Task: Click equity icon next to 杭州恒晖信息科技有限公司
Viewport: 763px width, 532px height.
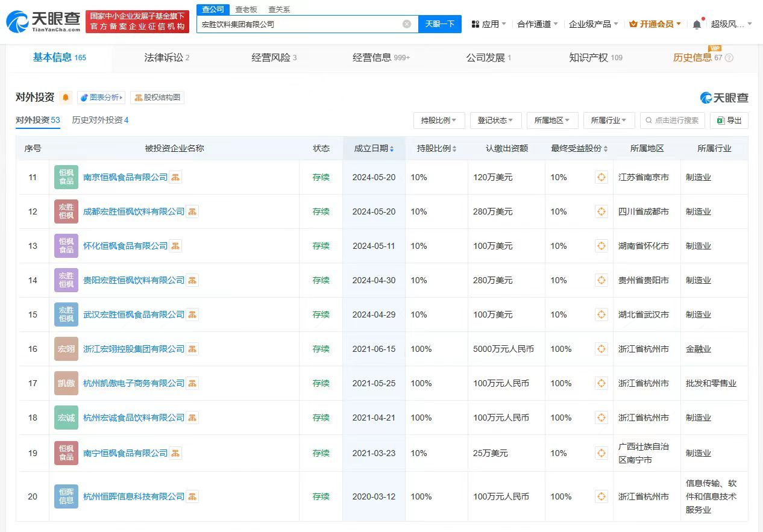Action: coord(192,496)
